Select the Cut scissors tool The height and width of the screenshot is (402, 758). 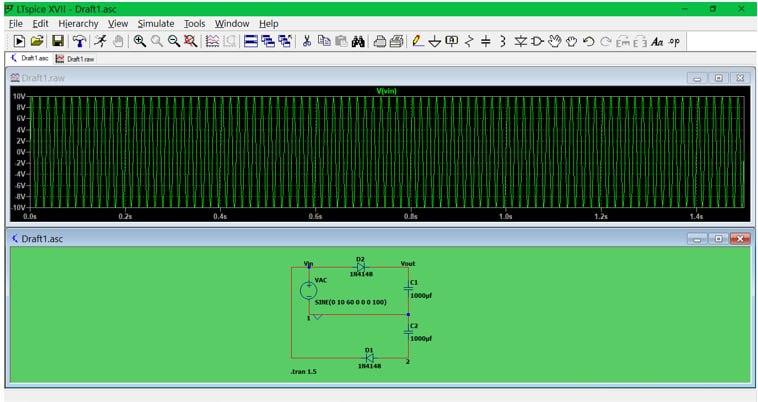(x=306, y=42)
